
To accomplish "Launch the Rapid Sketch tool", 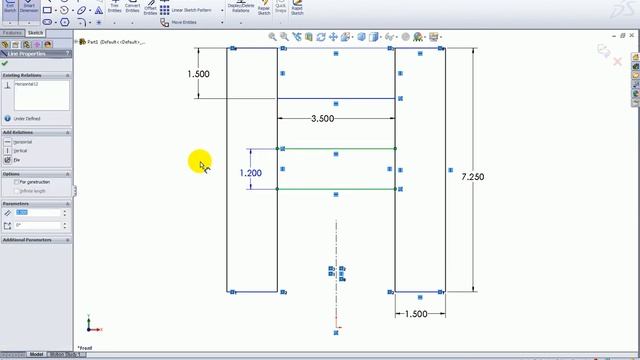I will (x=297, y=7).
